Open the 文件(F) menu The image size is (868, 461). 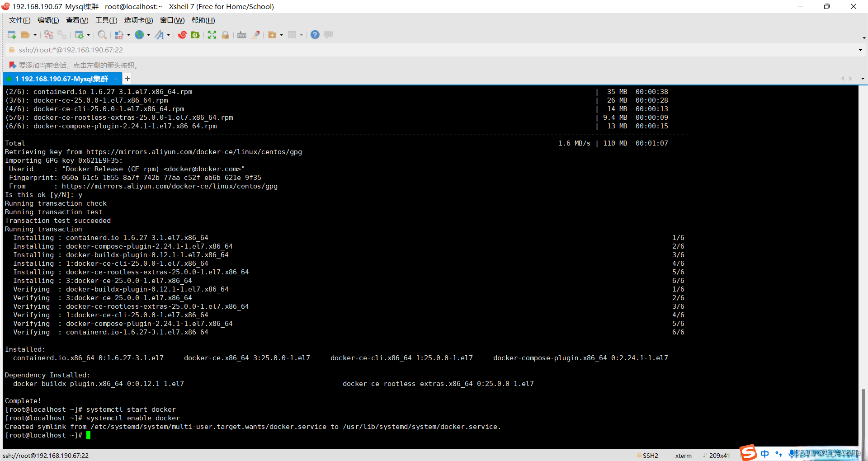(x=20, y=20)
